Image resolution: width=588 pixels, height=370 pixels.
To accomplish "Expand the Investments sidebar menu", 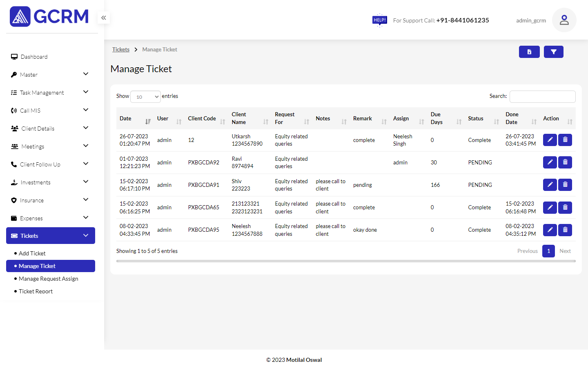I will (x=51, y=182).
